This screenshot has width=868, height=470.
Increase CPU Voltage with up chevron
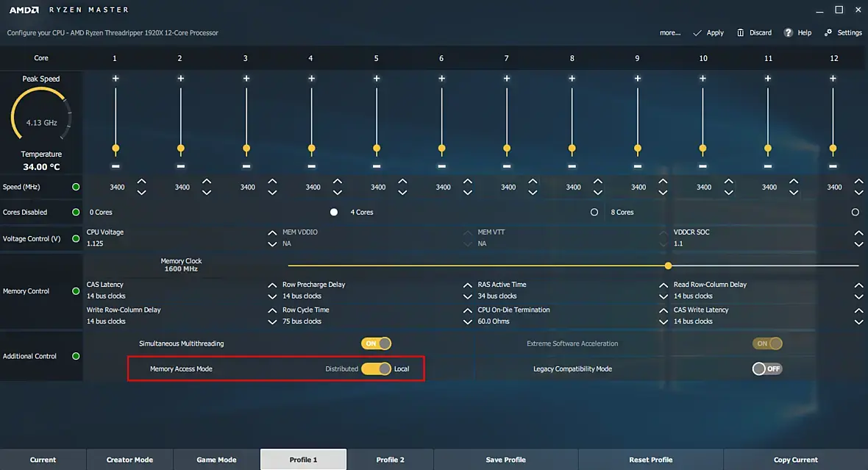pos(272,232)
